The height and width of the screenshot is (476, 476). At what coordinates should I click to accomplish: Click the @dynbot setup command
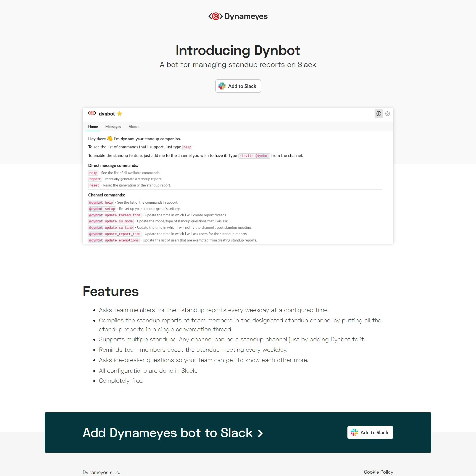pos(102,209)
